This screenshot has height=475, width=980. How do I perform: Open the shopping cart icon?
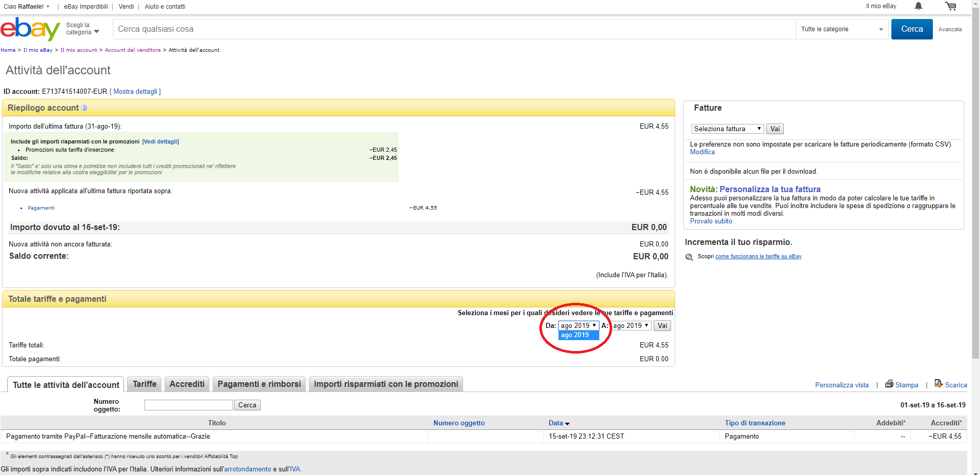[x=950, y=6]
